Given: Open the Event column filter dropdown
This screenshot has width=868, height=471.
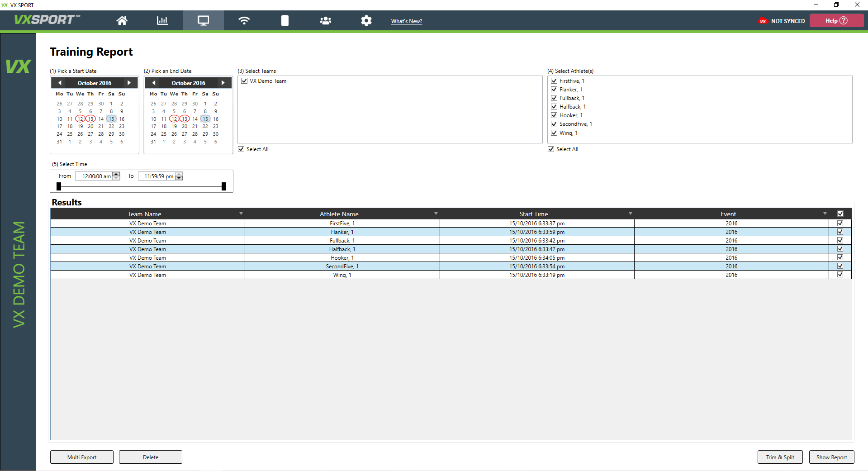Looking at the screenshot, I should (x=825, y=214).
